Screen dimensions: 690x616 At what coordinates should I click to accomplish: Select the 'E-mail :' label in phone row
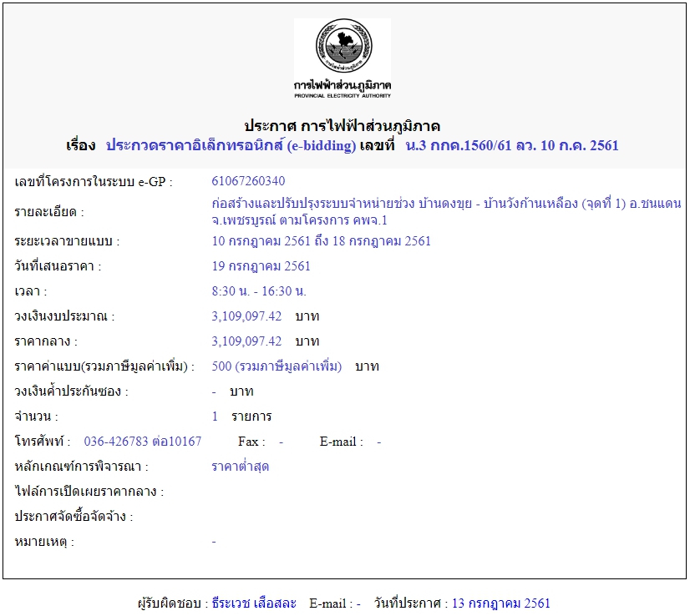tap(342, 442)
